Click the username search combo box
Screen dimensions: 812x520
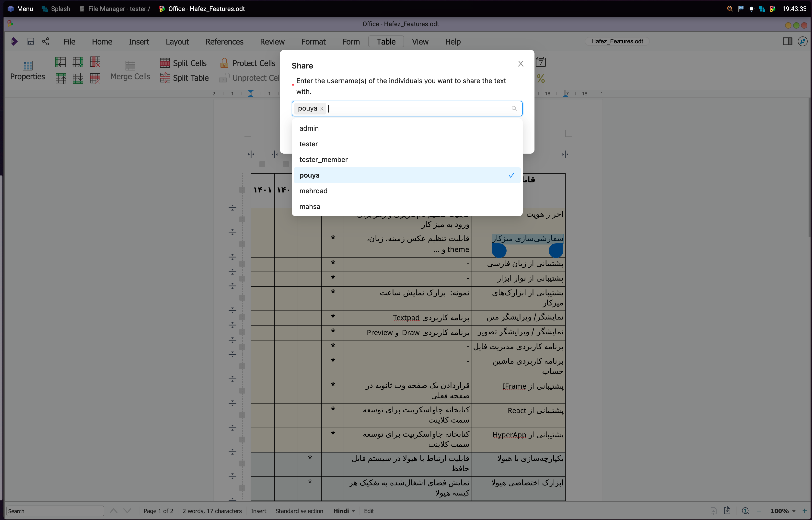(x=419, y=109)
